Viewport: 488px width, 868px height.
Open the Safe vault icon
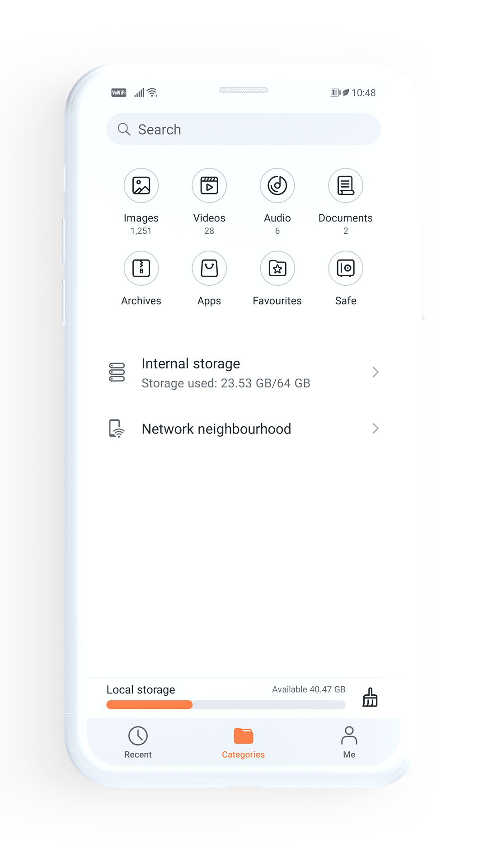(x=346, y=269)
